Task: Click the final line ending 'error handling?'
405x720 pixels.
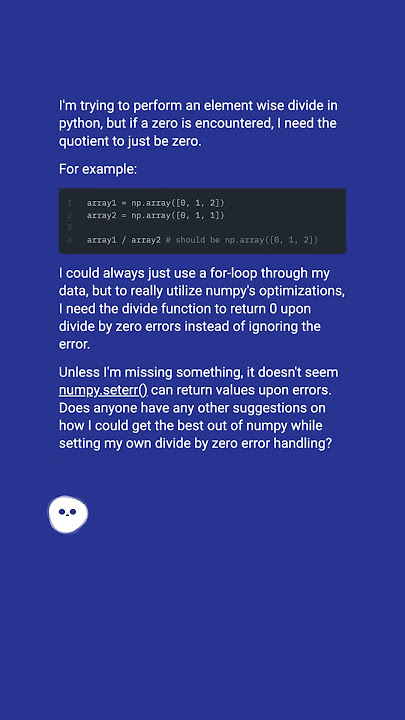Action: [195, 444]
